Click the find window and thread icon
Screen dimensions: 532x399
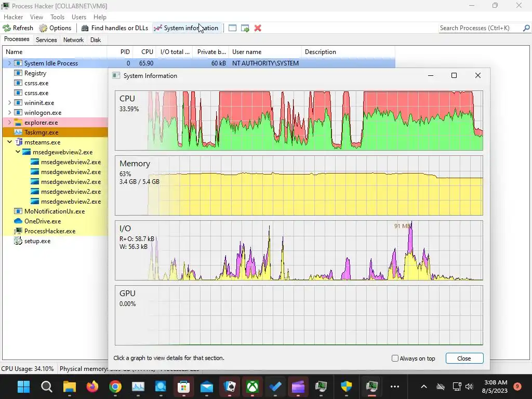pos(245,28)
